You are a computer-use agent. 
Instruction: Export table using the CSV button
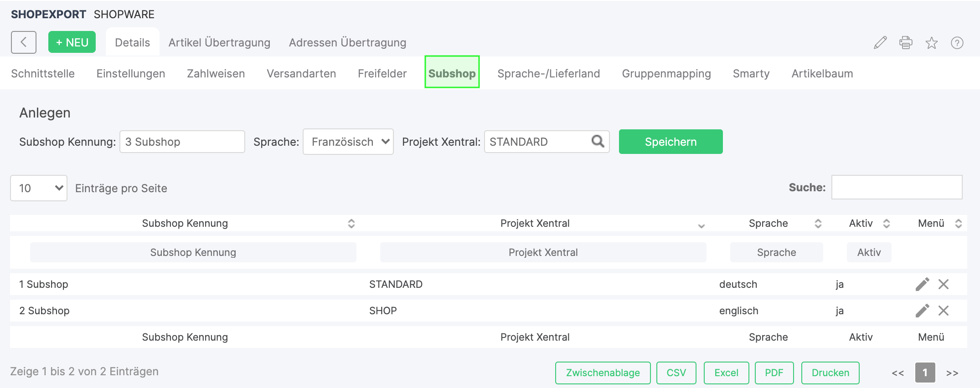click(x=676, y=373)
